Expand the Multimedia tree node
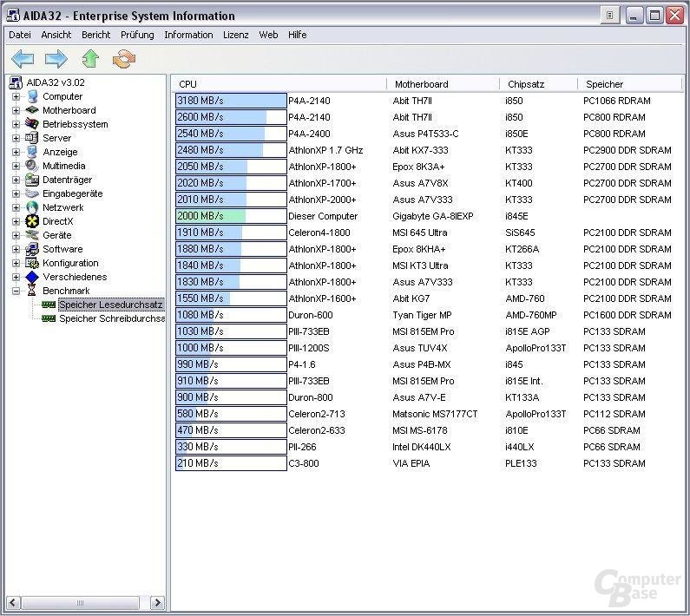This screenshot has height=616, width=690. pyautogui.click(x=16, y=166)
